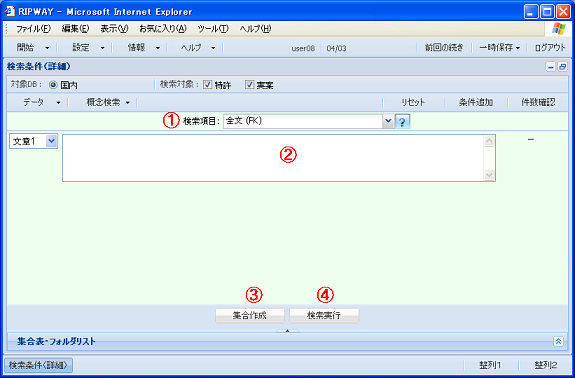The height and width of the screenshot is (378, 575).
Task: Open the 文章1 dropdown
Action: [x=52, y=141]
